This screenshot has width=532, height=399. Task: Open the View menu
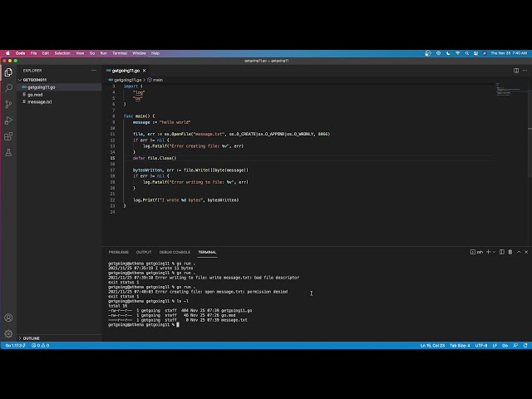pyautogui.click(x=80, y=53)
